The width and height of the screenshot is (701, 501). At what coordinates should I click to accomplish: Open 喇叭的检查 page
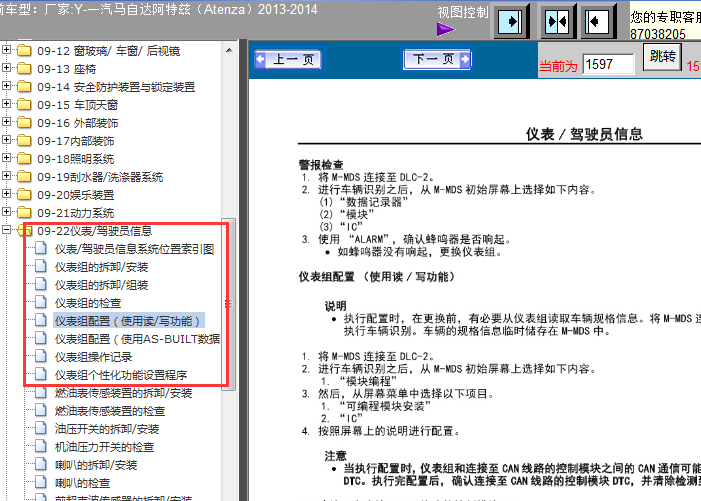[x=82, y=483]
